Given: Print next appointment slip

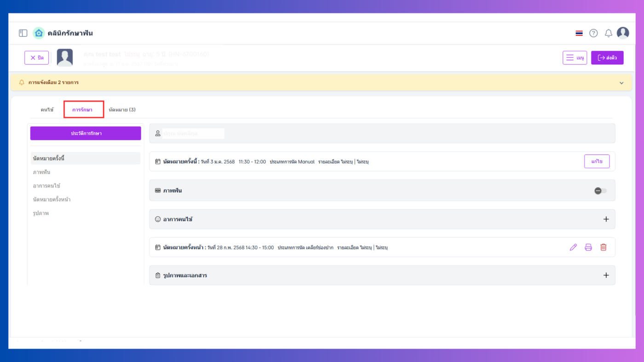Looking at the screenshot, I should [588, 247].
